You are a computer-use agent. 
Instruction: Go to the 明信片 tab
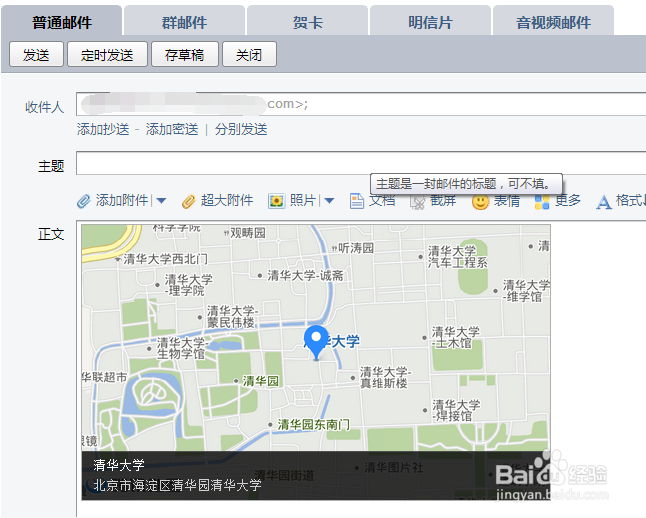[430, 21]
